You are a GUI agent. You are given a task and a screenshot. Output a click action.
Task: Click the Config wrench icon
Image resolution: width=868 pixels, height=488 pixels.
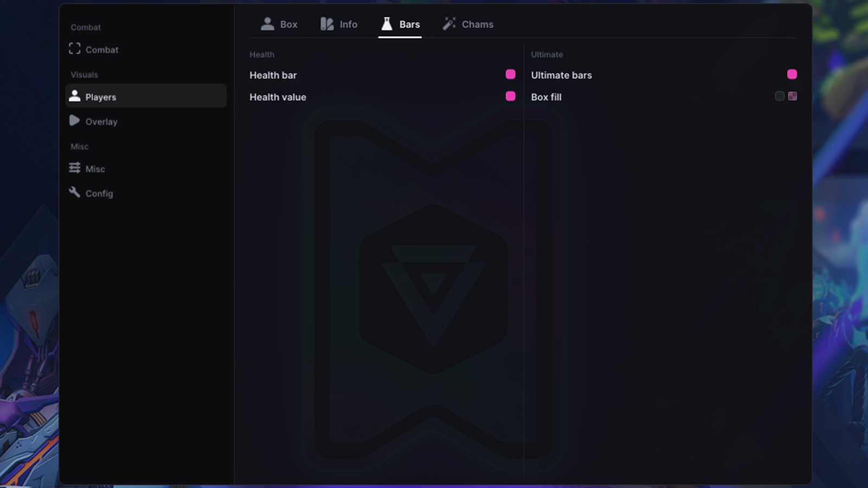pos(75,192)
